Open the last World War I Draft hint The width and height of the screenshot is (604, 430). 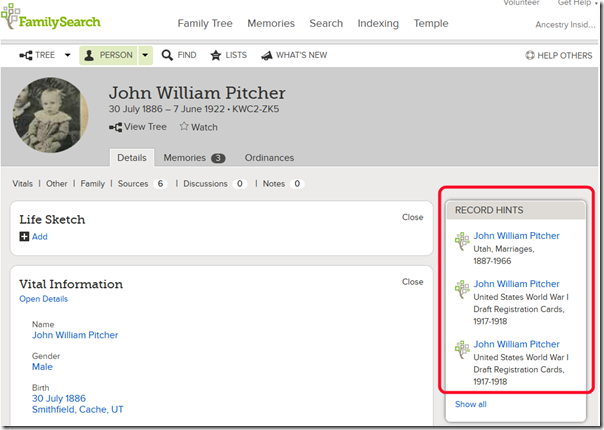(516, 344)
